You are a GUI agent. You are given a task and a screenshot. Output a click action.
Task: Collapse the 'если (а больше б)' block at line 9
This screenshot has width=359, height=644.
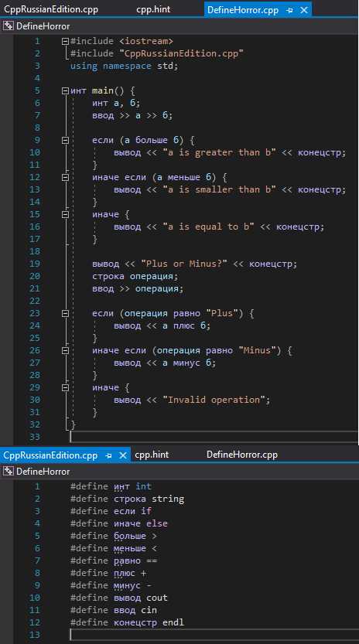(x=65, y=140)
